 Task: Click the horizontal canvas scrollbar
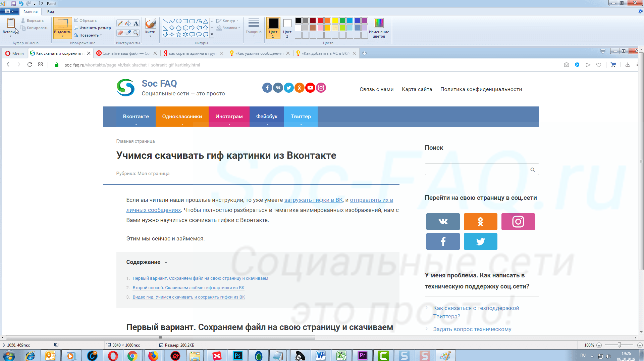161,338
